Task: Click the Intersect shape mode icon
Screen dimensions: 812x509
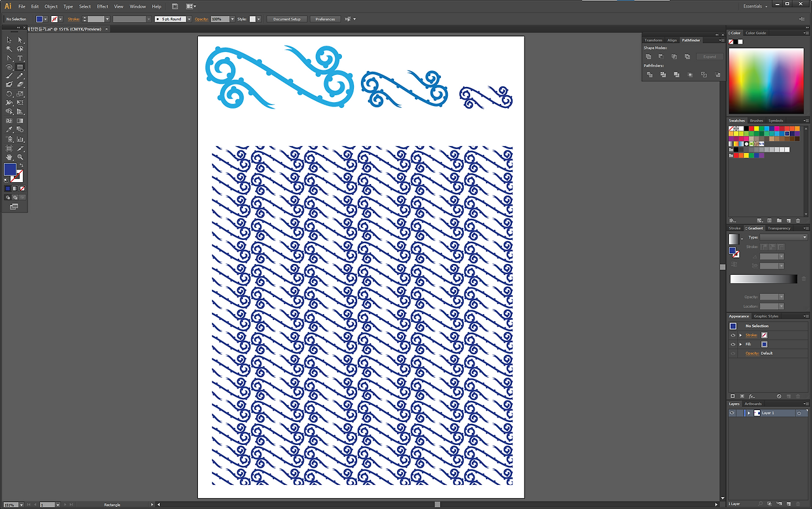Action: [x=674, y=56]
